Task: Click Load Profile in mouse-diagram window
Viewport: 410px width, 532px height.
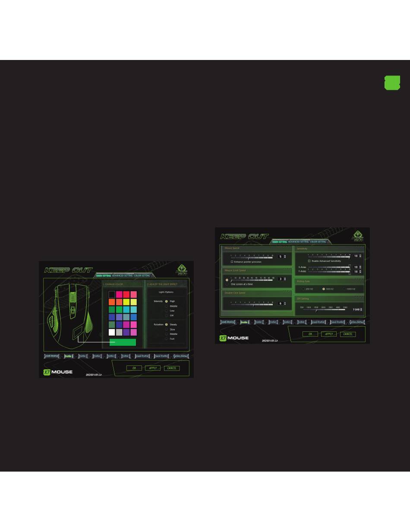Action: [142, 356]
